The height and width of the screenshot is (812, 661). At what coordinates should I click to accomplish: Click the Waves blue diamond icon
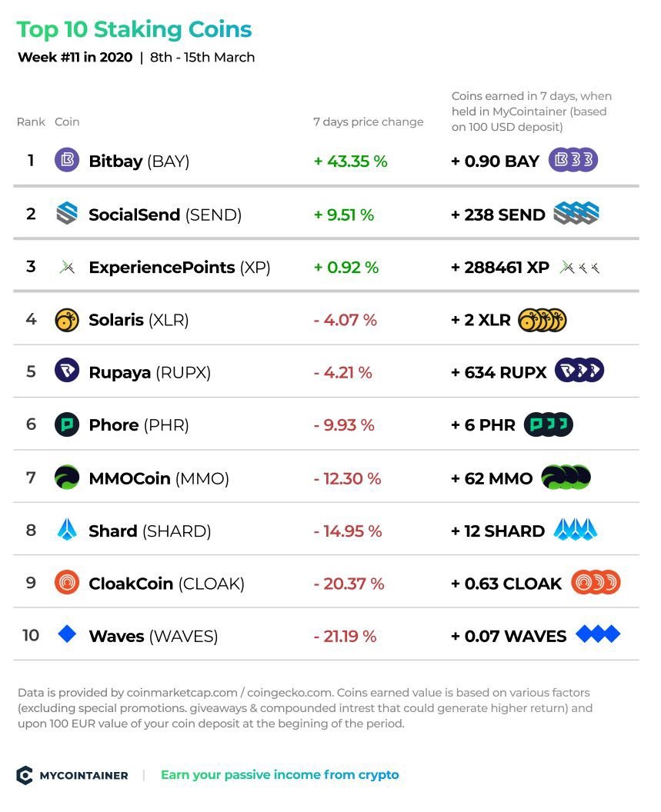(67, 634)
